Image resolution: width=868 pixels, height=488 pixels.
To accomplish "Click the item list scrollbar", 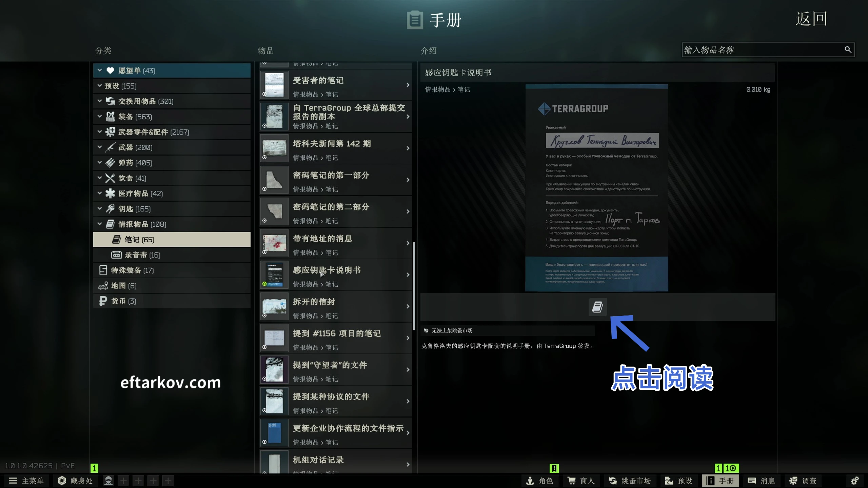I will tap(414, 285).
